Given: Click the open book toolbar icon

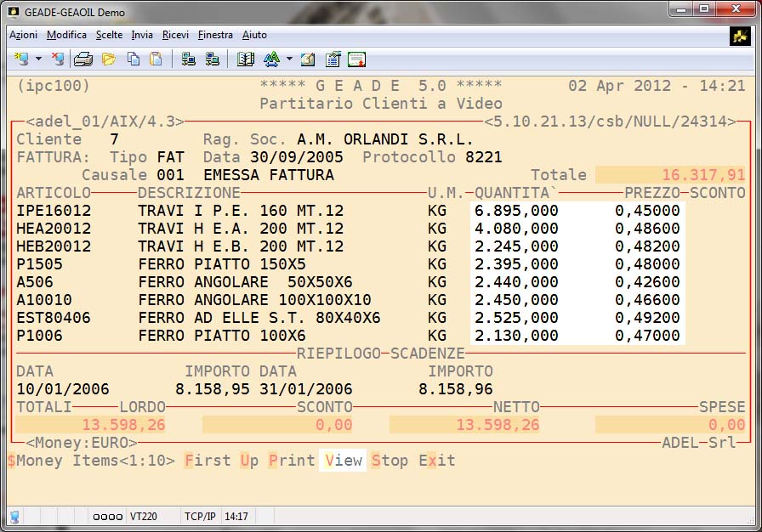Looking at the screenshot, I should [x=246, y=59].
